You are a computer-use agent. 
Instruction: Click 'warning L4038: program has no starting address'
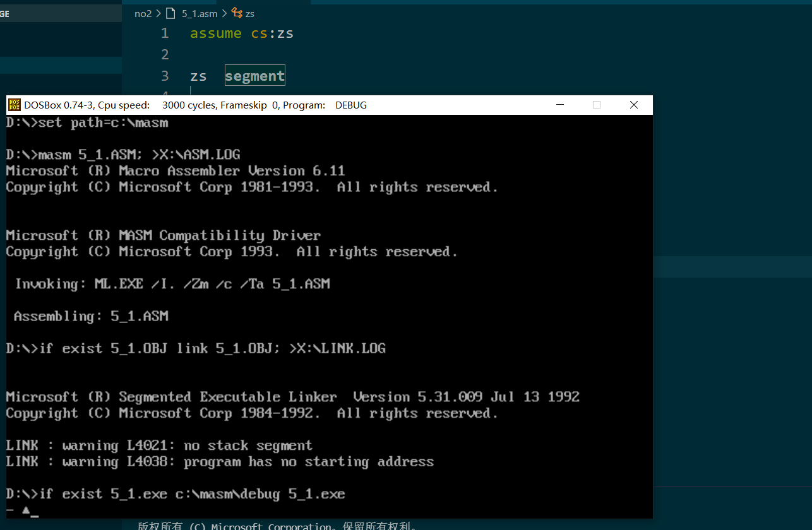pos(220,462)
